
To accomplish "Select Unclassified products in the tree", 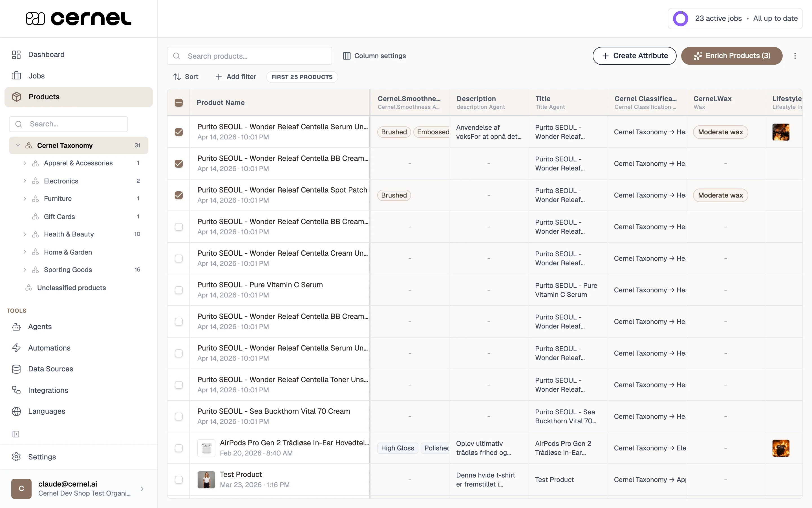I will pos(78,288).
